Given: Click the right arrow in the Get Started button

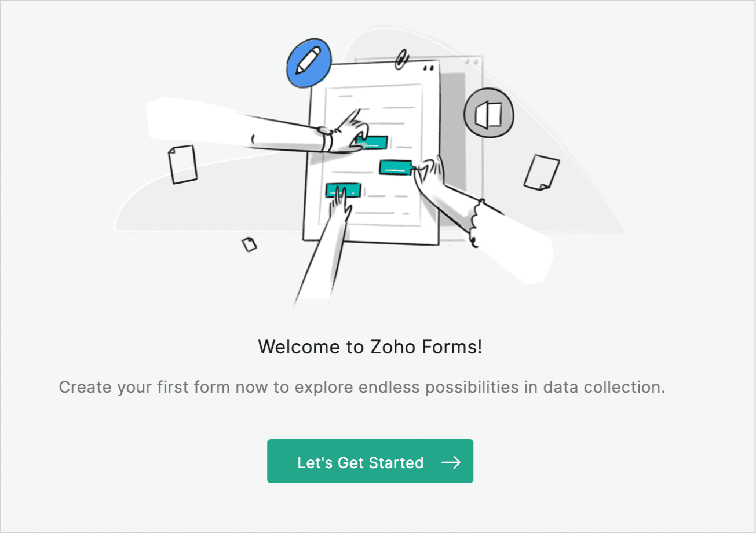Looking at the screenshot, I should [451, 462].
